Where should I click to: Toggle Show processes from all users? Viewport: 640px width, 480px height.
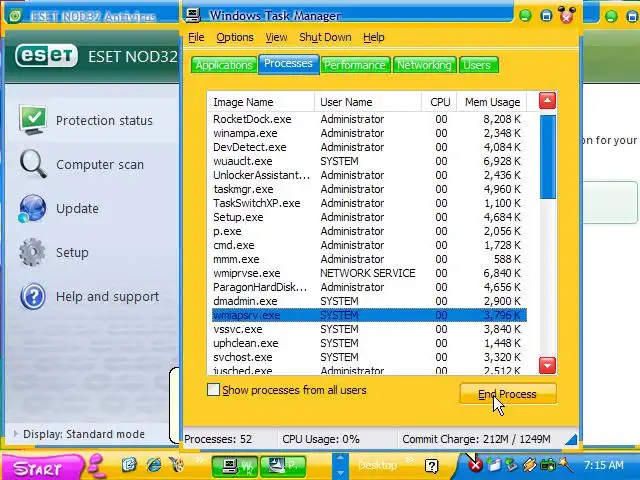click(x=213, y=390)
